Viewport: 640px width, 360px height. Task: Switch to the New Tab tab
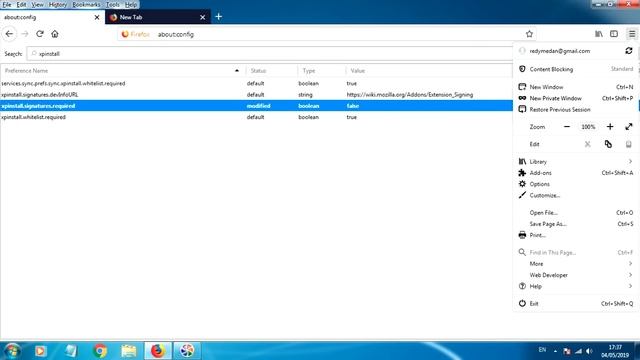158,17
